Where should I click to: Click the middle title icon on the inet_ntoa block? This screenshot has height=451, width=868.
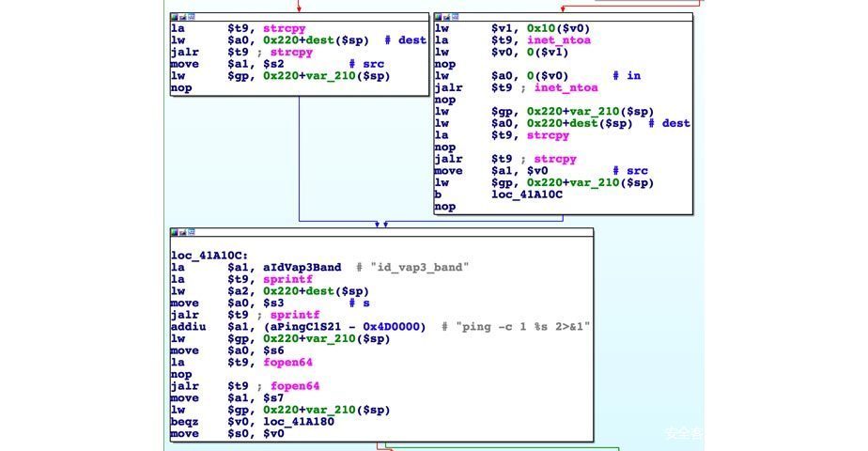[448, 17]
